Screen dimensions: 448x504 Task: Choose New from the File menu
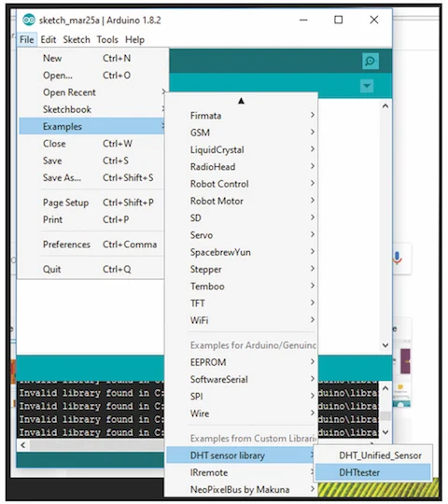91,58
